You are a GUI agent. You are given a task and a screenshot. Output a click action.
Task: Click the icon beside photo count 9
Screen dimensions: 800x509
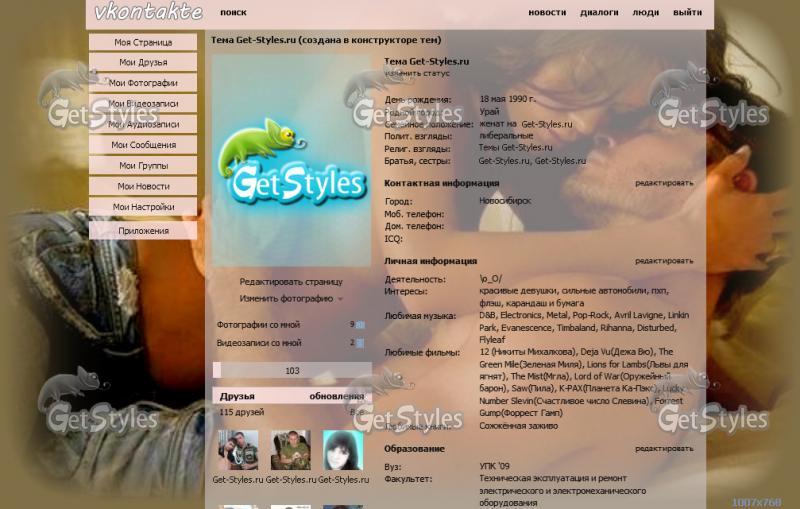(x=360, y=325)
